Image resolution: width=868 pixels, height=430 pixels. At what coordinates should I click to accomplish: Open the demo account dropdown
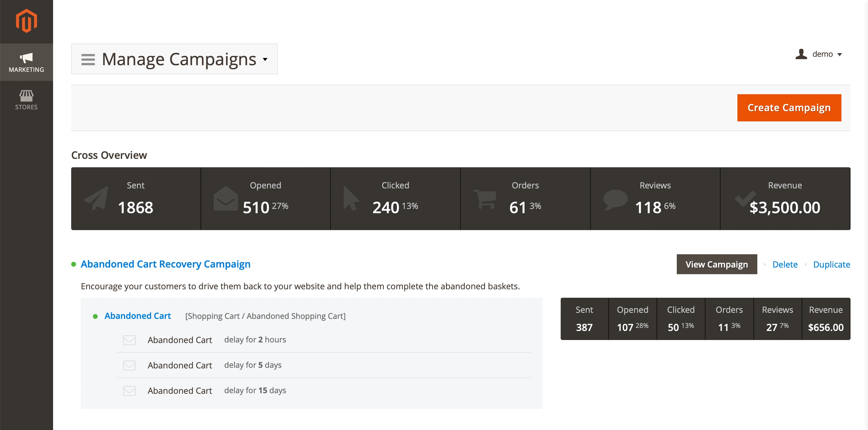tap(822, 54)
